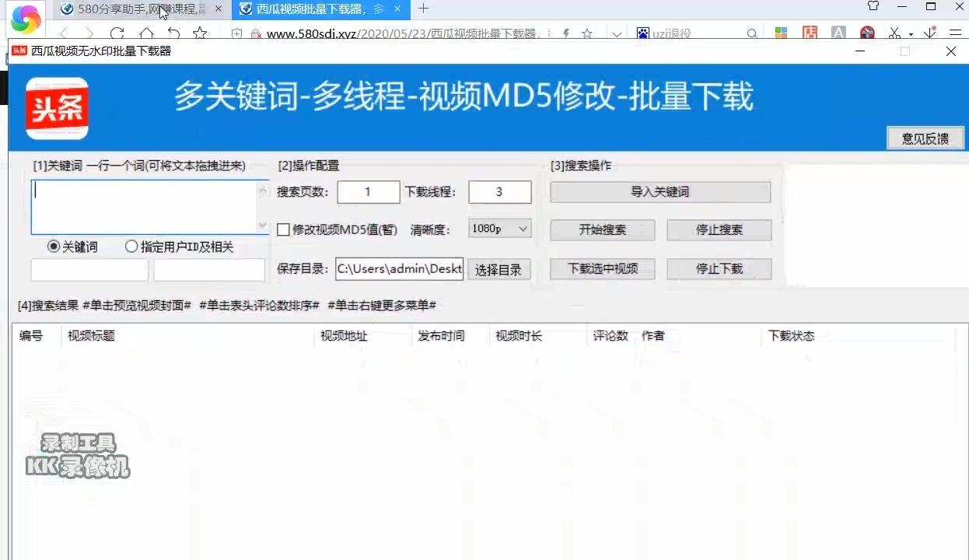Click the star icon inside the address bar
Screen dimensions: 969x560
pyautogui.click(x=587, y=33)
